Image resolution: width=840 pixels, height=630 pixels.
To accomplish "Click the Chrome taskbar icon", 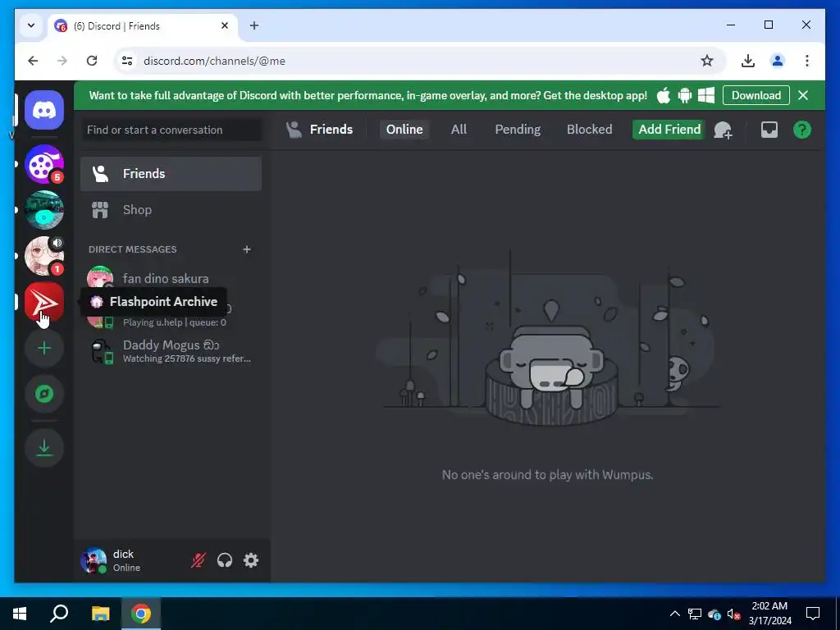I will (x=141, y=614).
